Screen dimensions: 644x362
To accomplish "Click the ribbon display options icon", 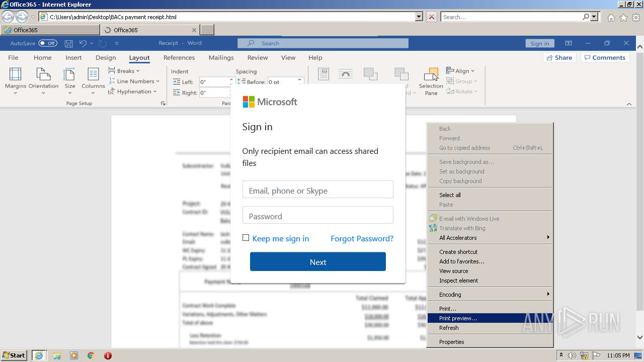I will click(569, 43).
